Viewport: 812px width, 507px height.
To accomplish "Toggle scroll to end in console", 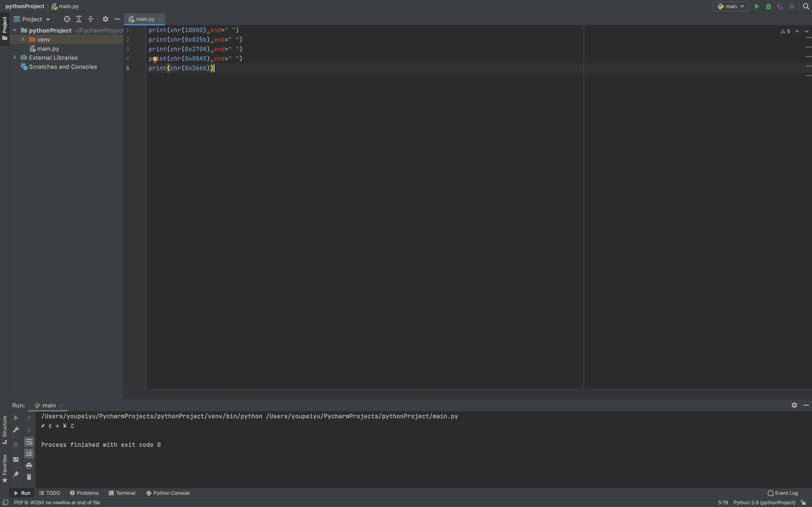I will [29, 453].
